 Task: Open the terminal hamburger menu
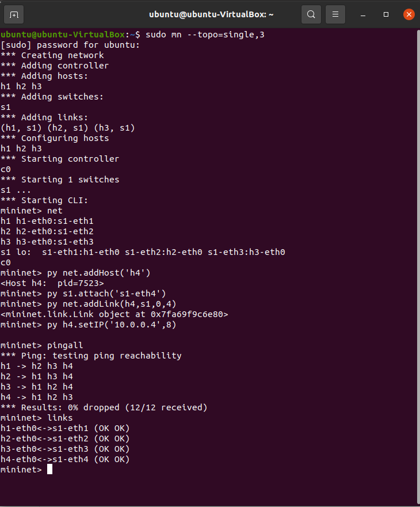[335, 14]
